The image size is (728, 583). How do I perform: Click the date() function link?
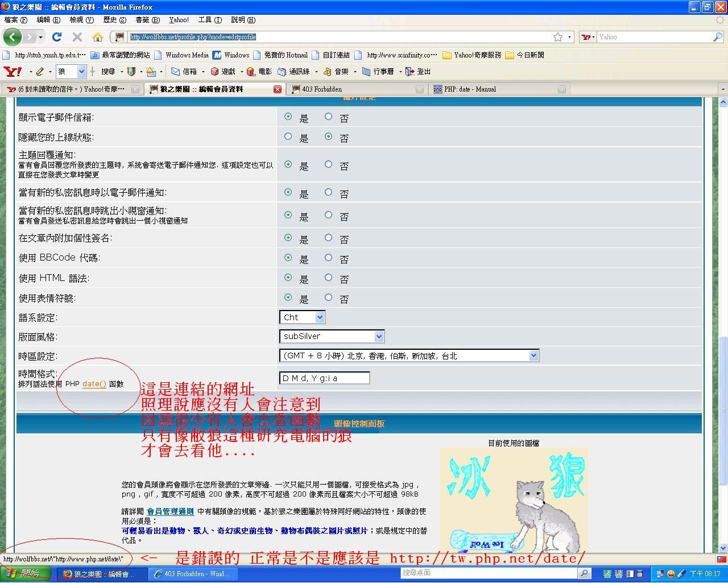pos(94,384)
